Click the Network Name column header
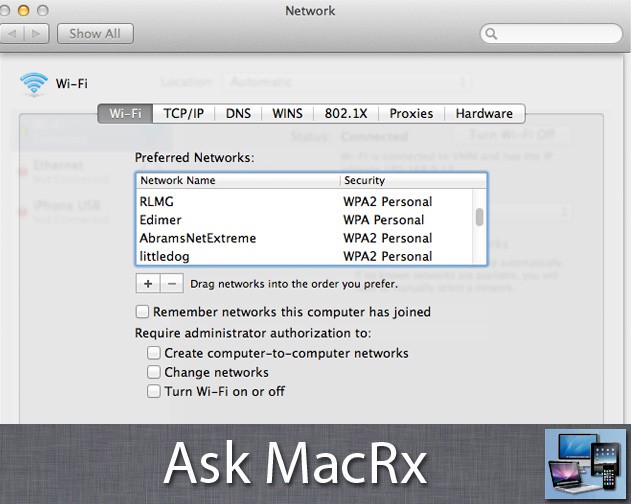 tap(239, 180)
